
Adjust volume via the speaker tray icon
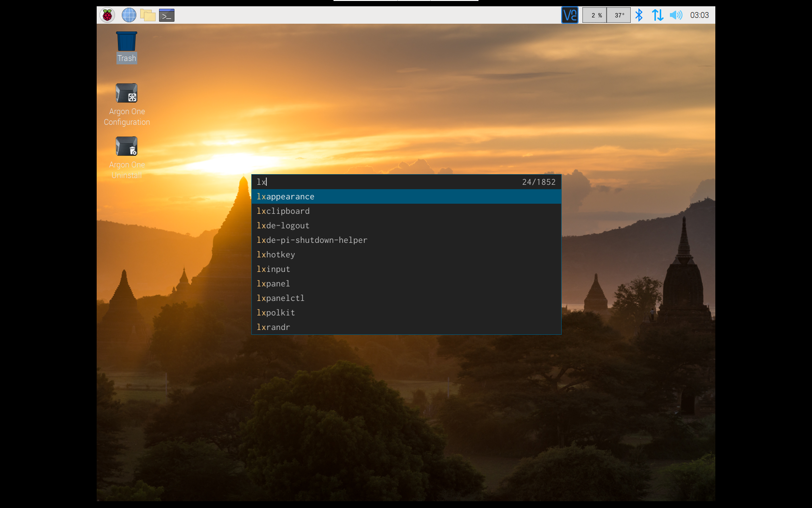tap(676, 15)
